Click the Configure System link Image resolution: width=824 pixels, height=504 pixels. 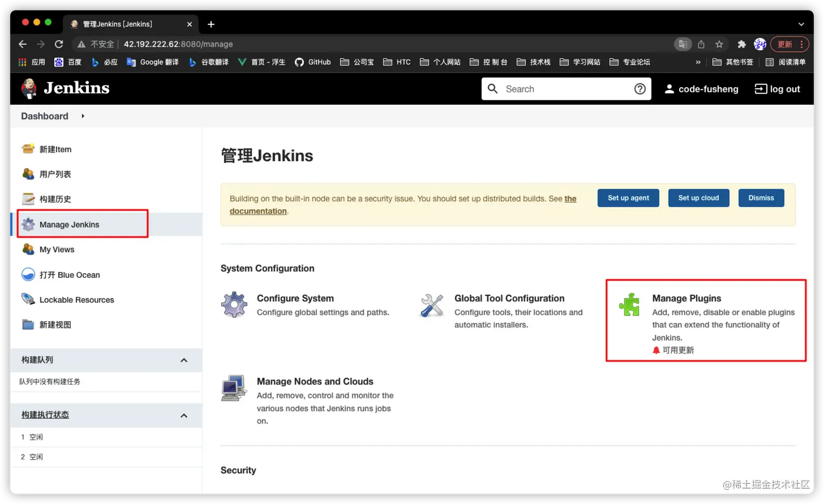coord(295,298)
